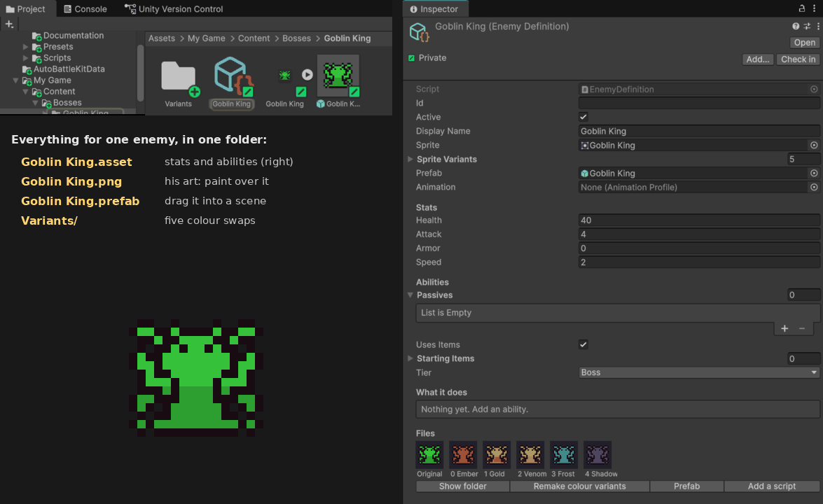
Task: Select the Variants folder in the asset grid
Action: [x=179, y=83]
